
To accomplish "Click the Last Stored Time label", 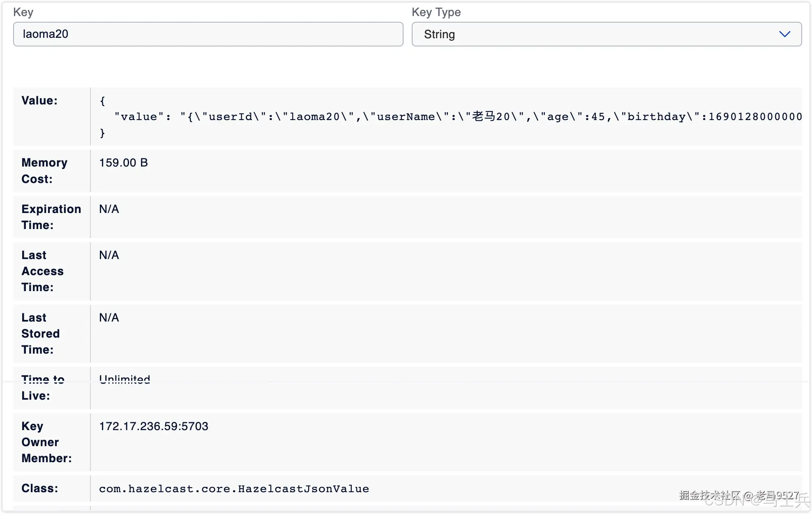I will click(41, 333).
